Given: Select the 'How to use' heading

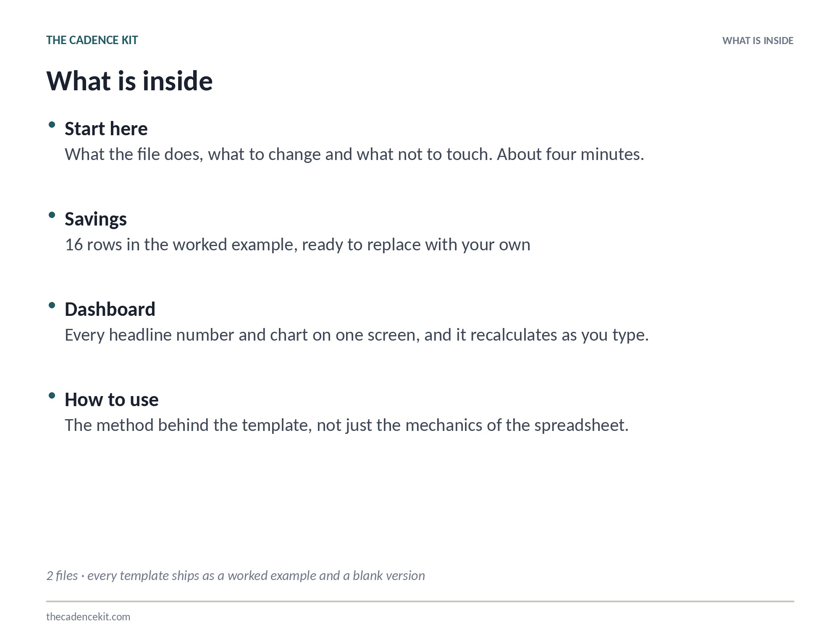Looking at the screenshot, I should [x=112, y=400].
